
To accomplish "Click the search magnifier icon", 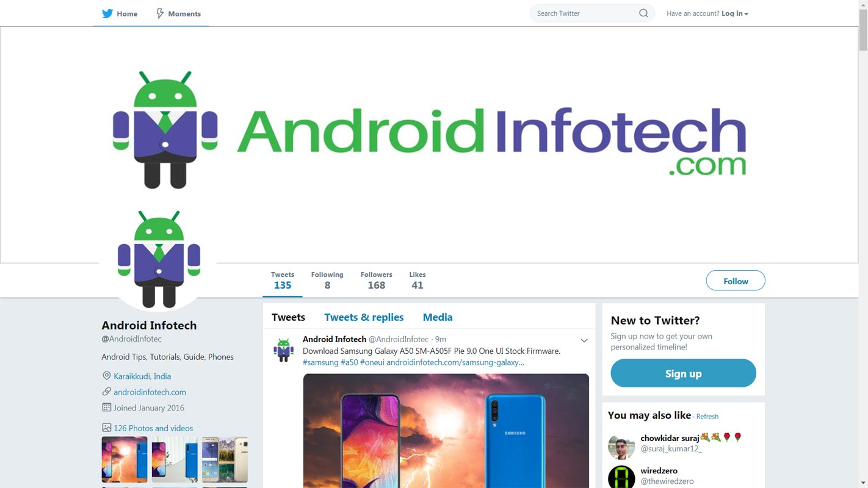I will (643, 13).
